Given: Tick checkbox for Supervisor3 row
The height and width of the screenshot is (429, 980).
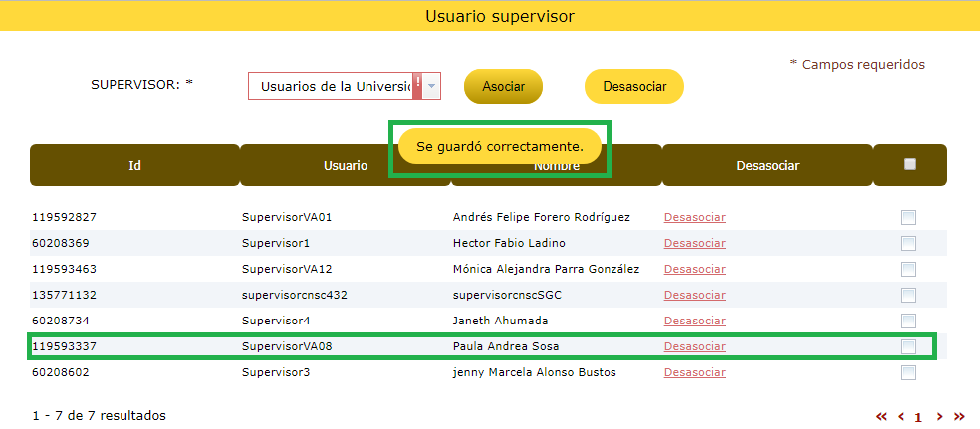Looking at the screenshot, I should pos(908,372).
